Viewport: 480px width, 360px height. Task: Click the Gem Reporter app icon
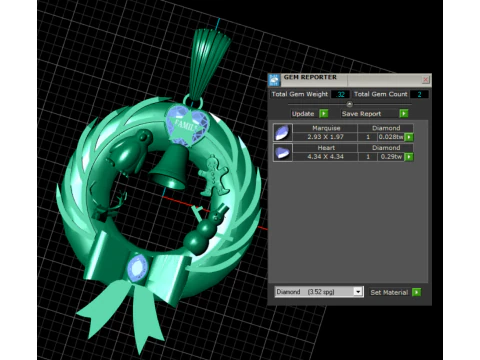point(274,80)
